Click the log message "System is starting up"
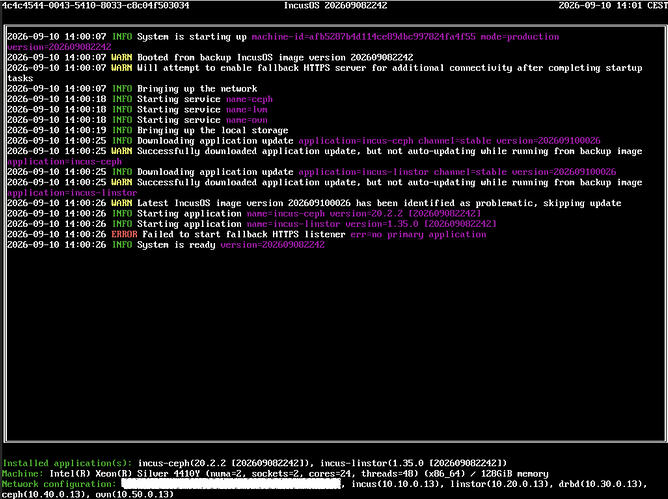The width and height of the screenshot is (668, 499). (x=192, y=37)
